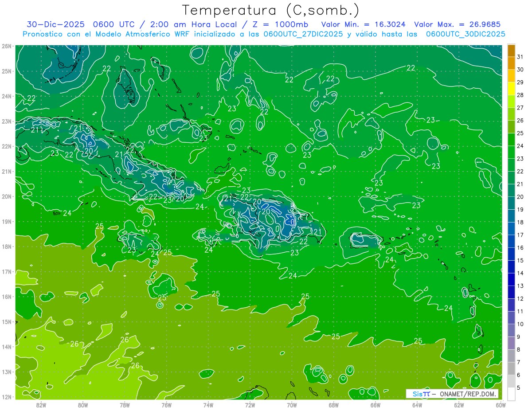
Task: Click the '26N' latitude label
Action: click(x=7, y=46)
